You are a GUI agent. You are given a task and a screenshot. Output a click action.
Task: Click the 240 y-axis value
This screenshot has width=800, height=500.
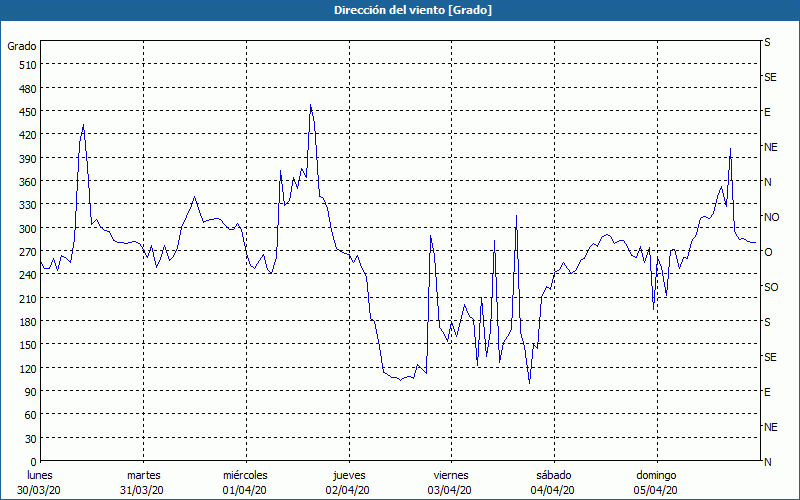pos(28,275)
